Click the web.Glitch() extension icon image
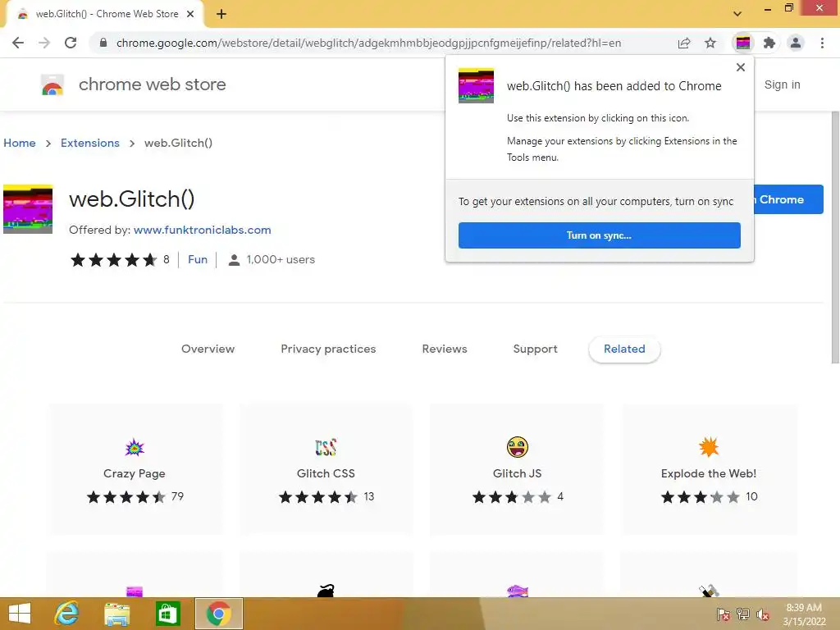 coord(28,209)
